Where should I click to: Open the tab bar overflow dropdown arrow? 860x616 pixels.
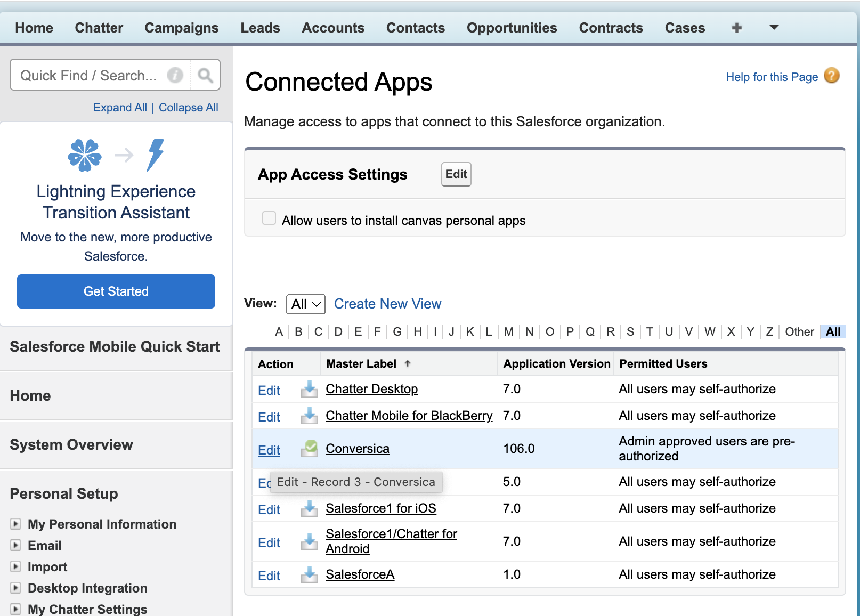[774, 27]
